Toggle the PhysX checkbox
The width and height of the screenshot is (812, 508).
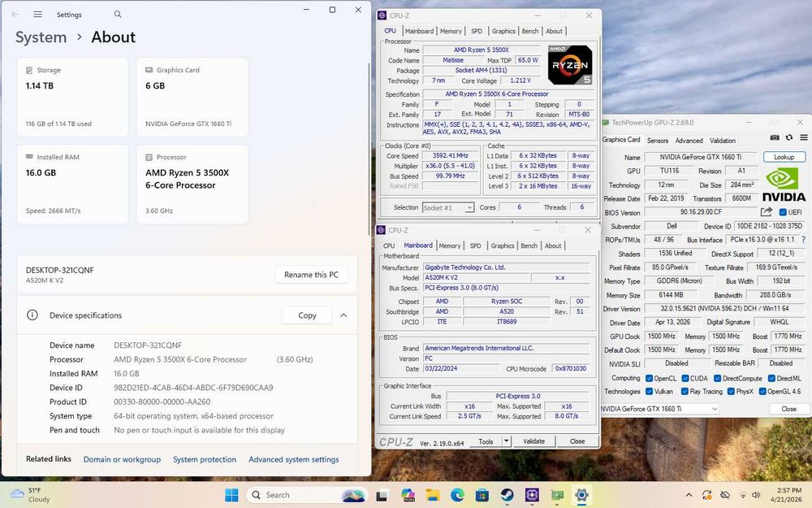pyautogui.click(x=731, y=392)
